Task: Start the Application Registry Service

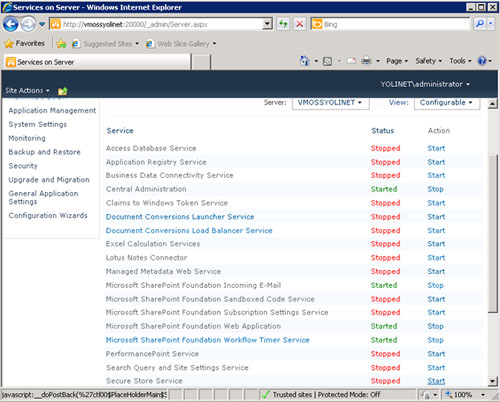Action: tap(436, 162)
